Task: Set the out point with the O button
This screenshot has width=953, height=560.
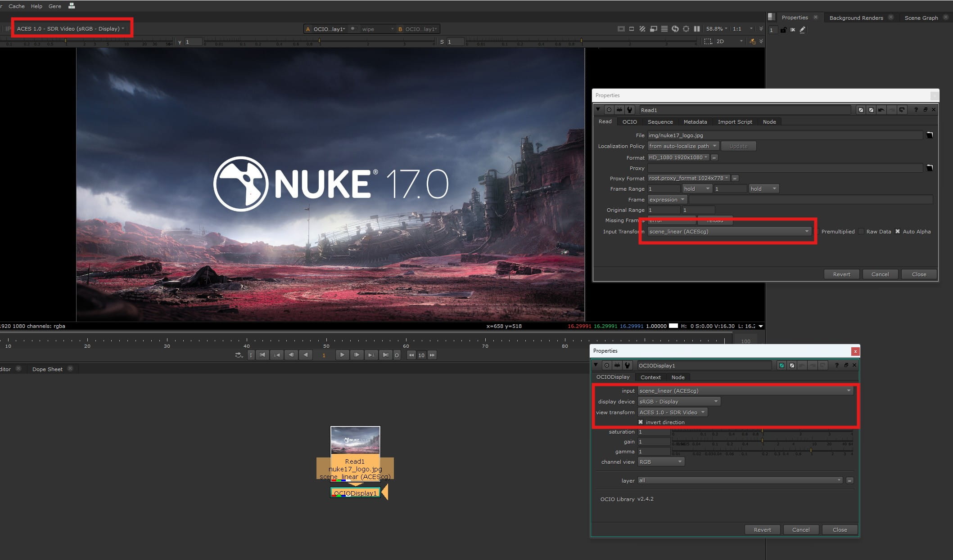Action: [x=397, y=355]
